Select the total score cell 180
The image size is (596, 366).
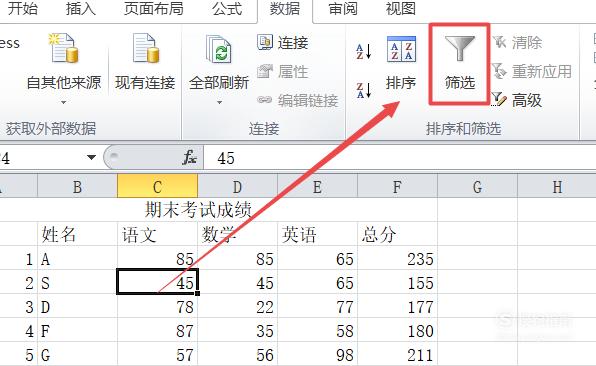pyautogui.click(x=397, y=330)
